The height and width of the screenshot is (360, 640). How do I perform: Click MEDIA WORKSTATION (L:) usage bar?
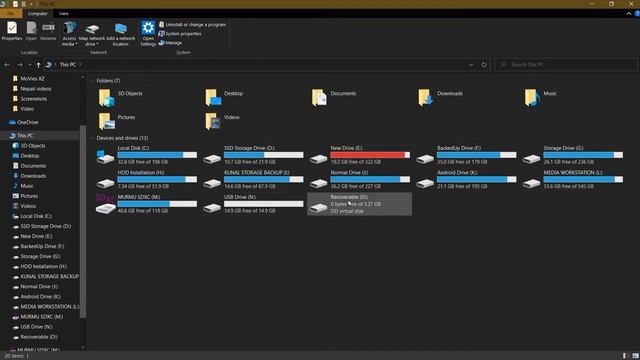tap(583, 180)
